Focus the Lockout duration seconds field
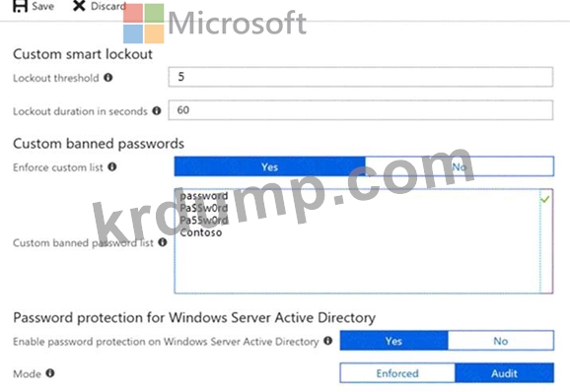The height and width of the screenshot is (392, 570). click(x=361, y=110)
